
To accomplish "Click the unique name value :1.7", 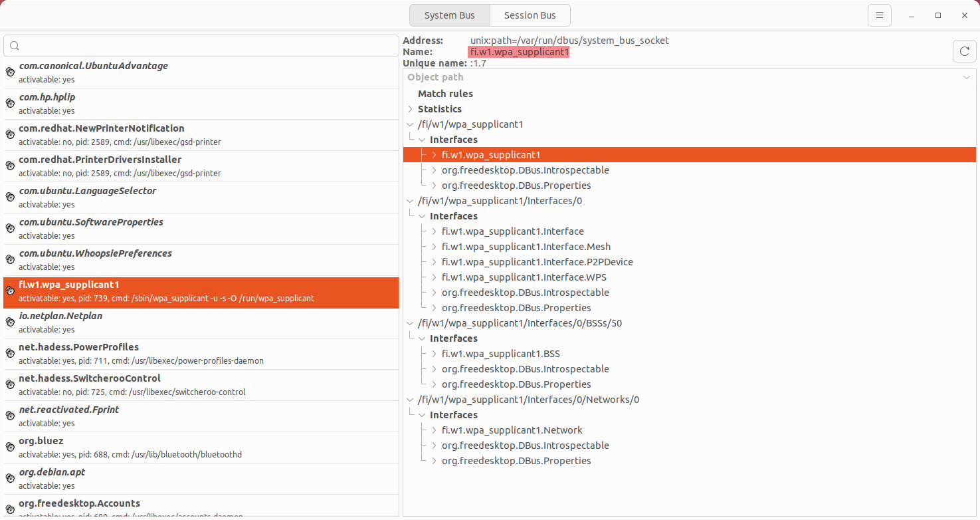I will pos(478,63).
